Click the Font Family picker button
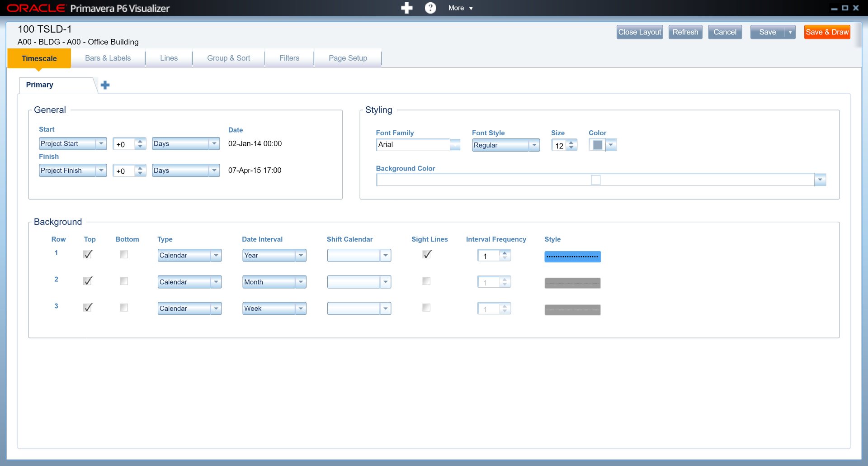This screenshot has width=868, height=466. tap(455, 145)
